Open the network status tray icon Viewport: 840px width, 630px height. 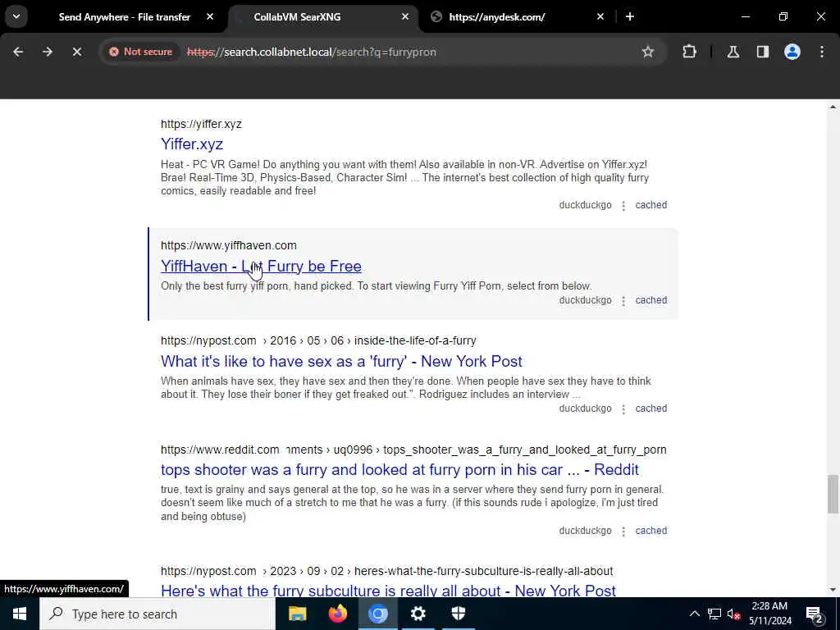tap(714, 614)
